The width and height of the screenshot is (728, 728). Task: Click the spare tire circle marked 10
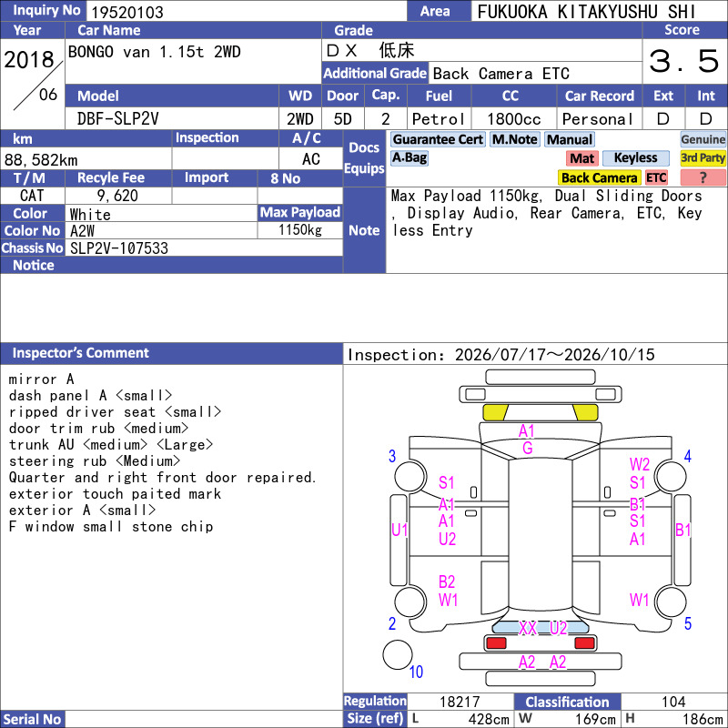[x=398, y=654]
